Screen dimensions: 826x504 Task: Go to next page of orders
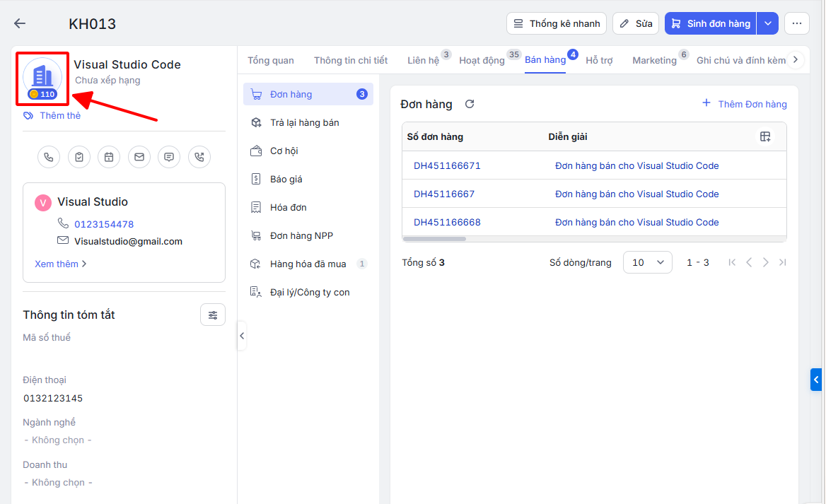pyautogui.click(x=765, y=262)
